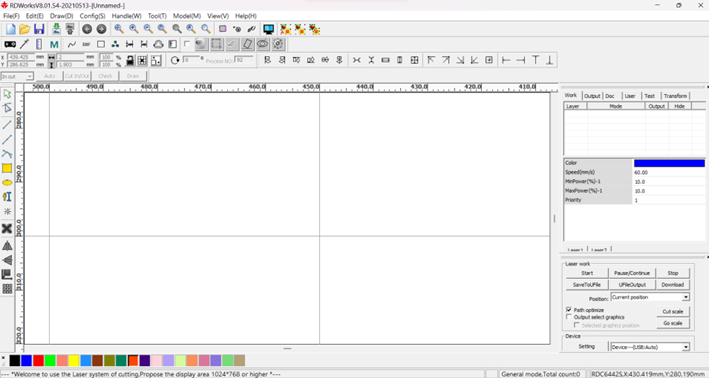Viewport: 709px width, 378px height.
Task: Click the last magnifier zoom icon
Action: [x=206, y=29]
